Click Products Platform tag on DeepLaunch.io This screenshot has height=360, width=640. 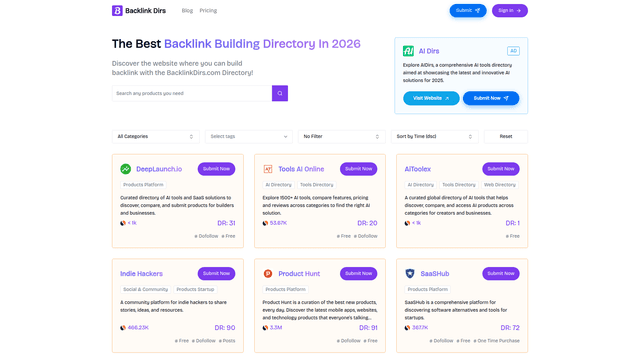[143, 185]
